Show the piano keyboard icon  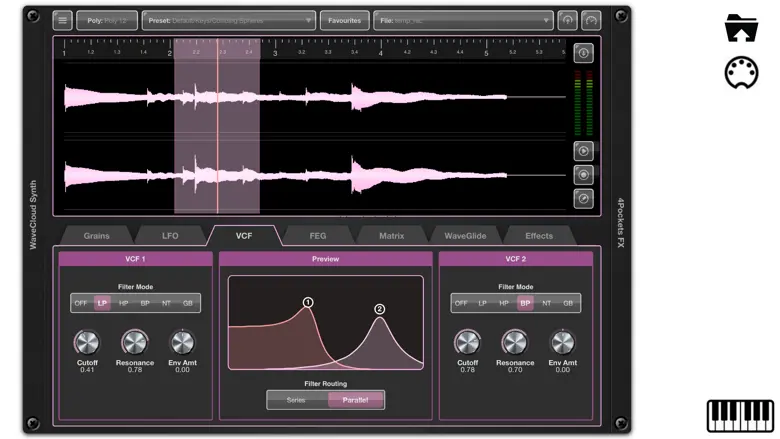pyautogui.click(x=740, y=416)
